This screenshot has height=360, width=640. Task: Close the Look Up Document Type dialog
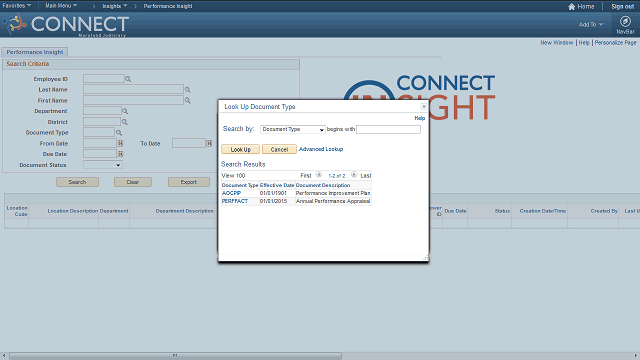pyautogui.click(x=424, y=106)
